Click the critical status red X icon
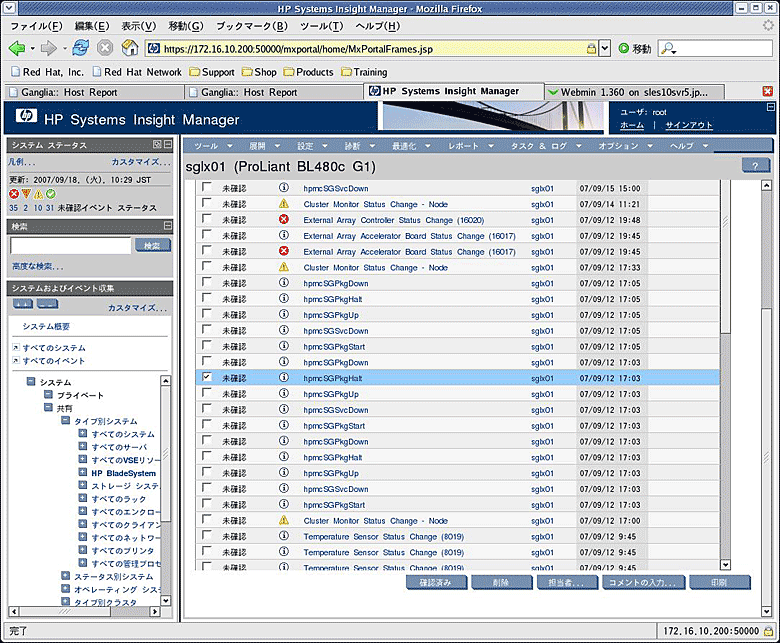Viewport: 780px width, 643px height. pyautogui.click(x=13, y=194)
